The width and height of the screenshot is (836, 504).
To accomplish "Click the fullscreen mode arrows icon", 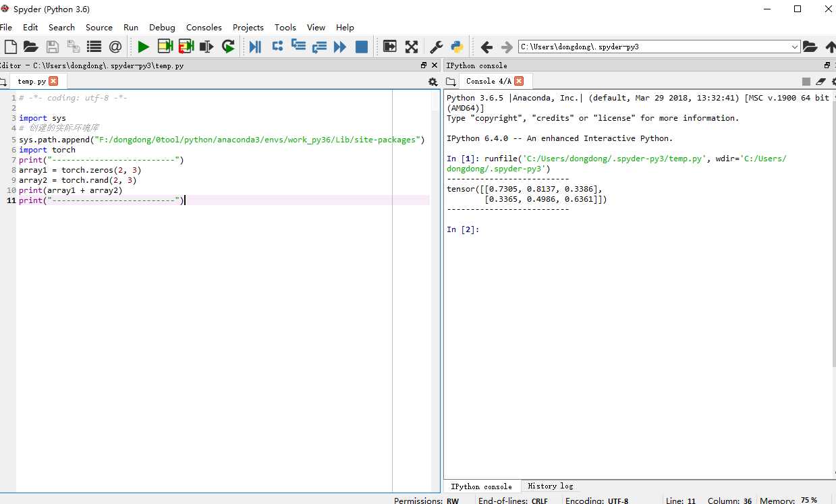I will click(x=411, y=47).
